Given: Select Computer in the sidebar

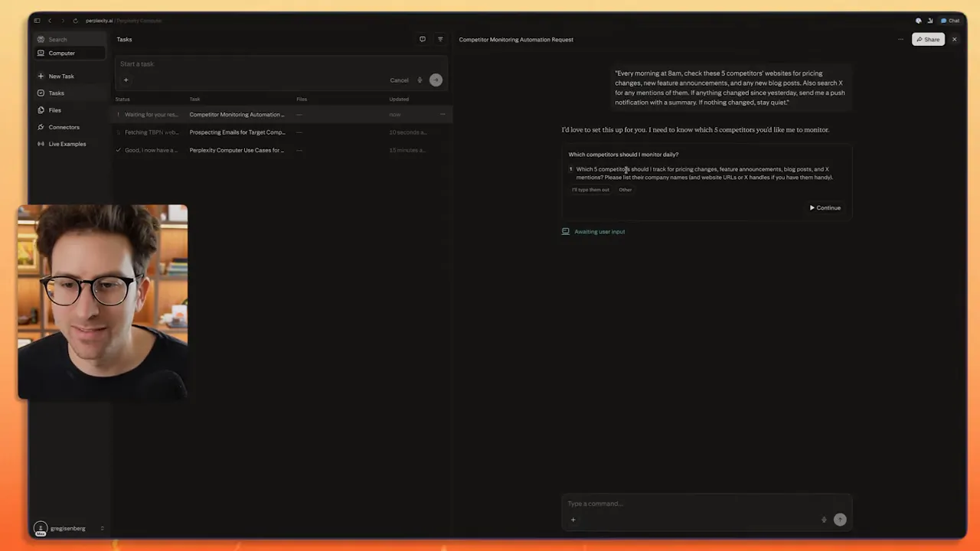Looking at the screenshot, I should coord(70,53).
